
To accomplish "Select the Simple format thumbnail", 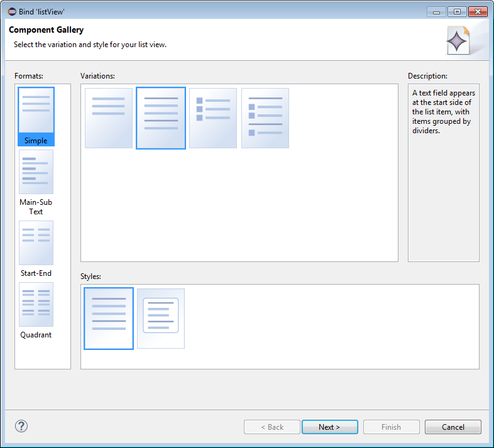I will pos(36,110).
